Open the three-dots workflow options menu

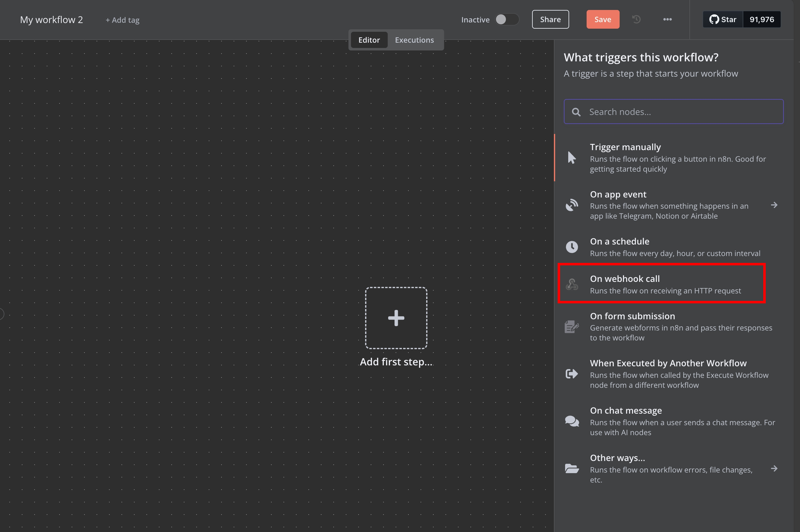[667, 19]
